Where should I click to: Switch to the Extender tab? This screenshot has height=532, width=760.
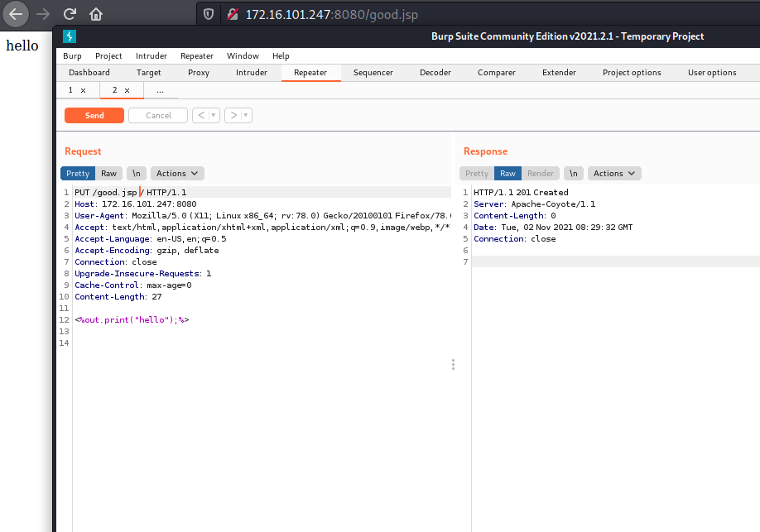(x=559, y=73)
